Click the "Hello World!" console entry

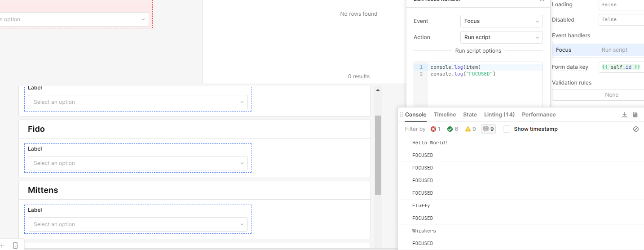click(x=430, y=143)
